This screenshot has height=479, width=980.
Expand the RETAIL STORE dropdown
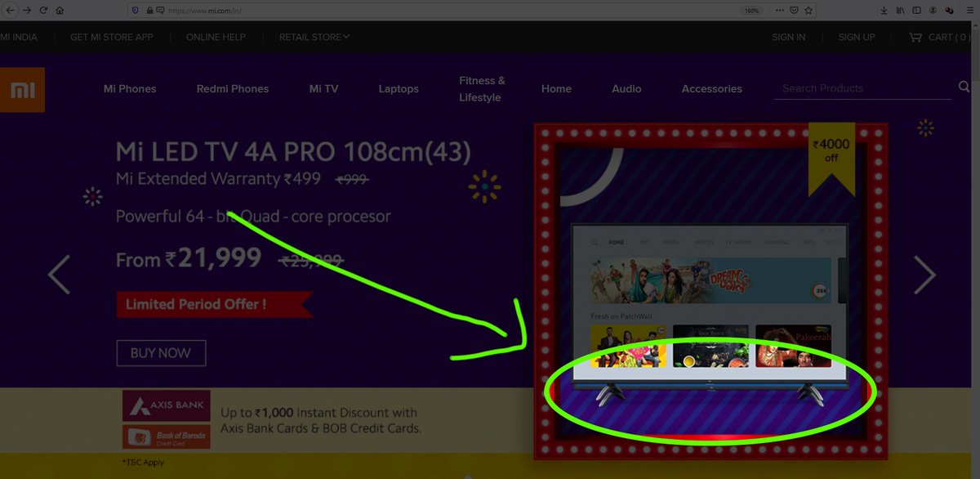[314, 37]
